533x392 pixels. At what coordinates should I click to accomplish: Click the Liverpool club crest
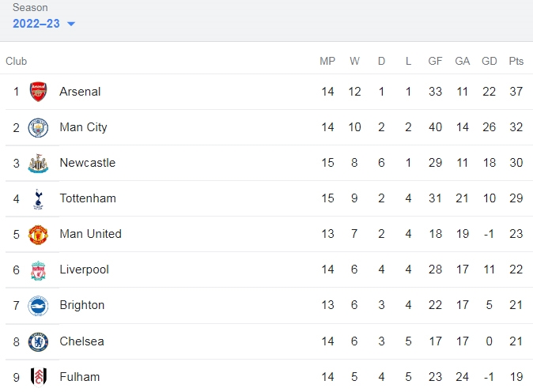point(38,270)
